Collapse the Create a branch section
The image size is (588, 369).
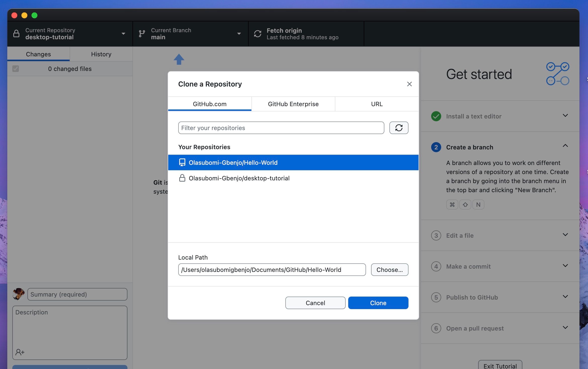click(565, 146)
